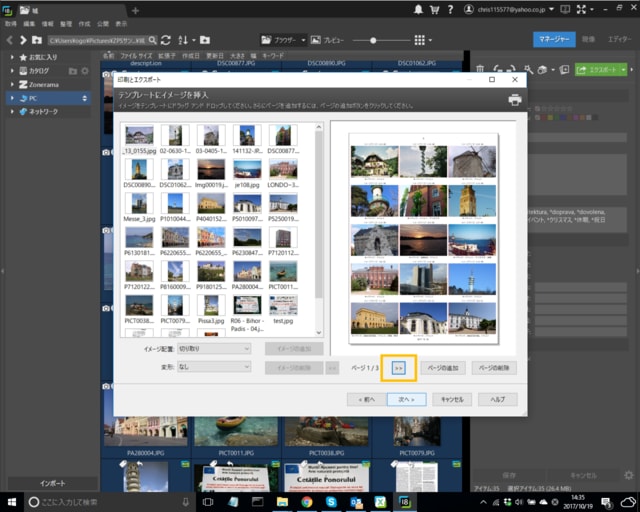
Task: Open Chrome from the taskbar
Action: pos(306,501)
